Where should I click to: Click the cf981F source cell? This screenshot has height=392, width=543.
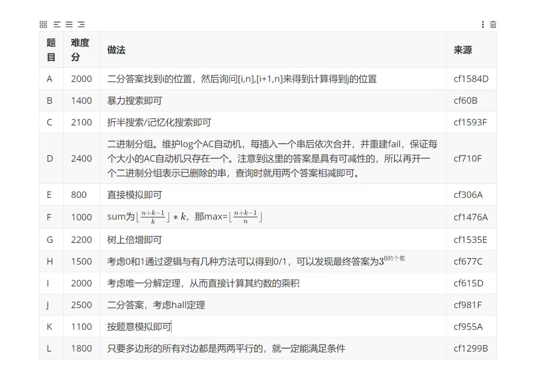[471, 305]
